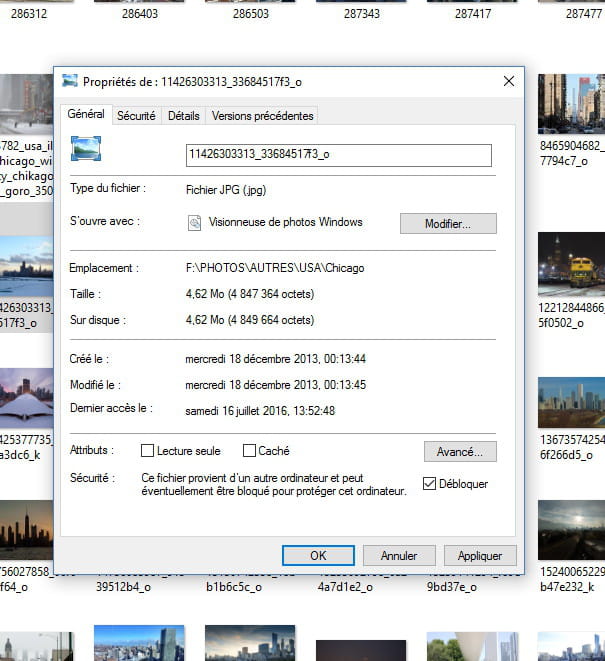The width and height of the screenshot is (605, 661).
Task: Enable the Lecture seule checkbox
Action: (148, 451)
